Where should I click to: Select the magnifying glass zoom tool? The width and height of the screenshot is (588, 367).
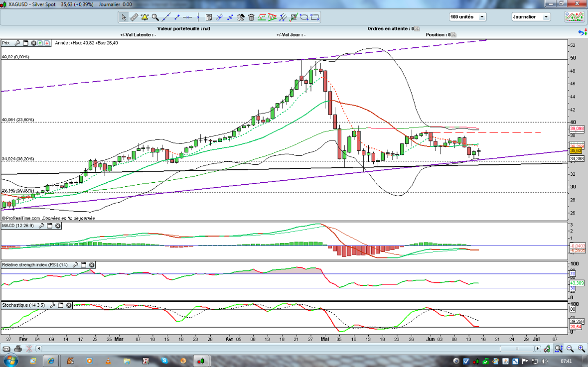(x=155, y=17)
